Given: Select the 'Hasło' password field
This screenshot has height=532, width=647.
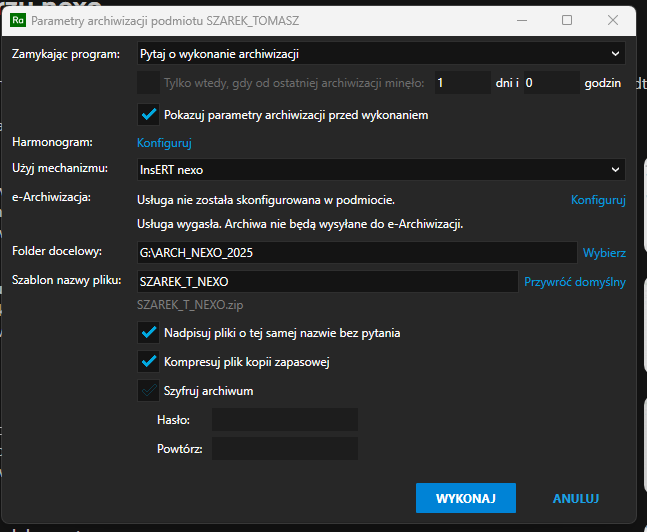Looking at the screenshot, I should [x=285, y=420].
